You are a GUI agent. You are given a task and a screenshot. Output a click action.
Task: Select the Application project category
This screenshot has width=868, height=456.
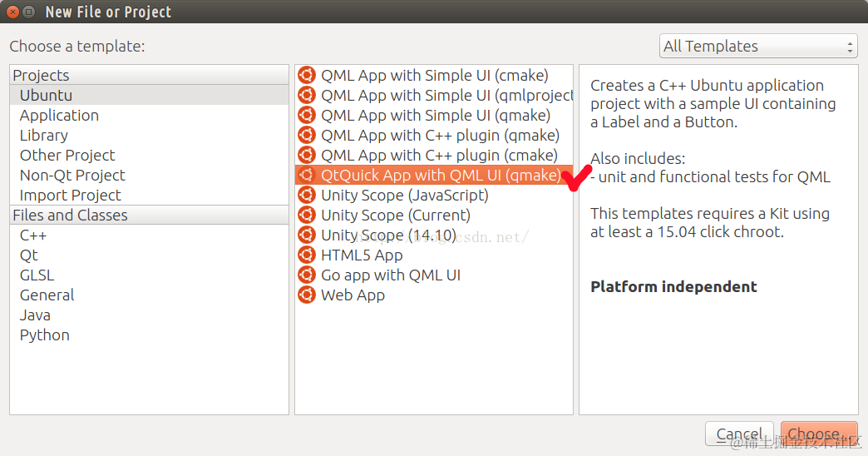(150, 115)
